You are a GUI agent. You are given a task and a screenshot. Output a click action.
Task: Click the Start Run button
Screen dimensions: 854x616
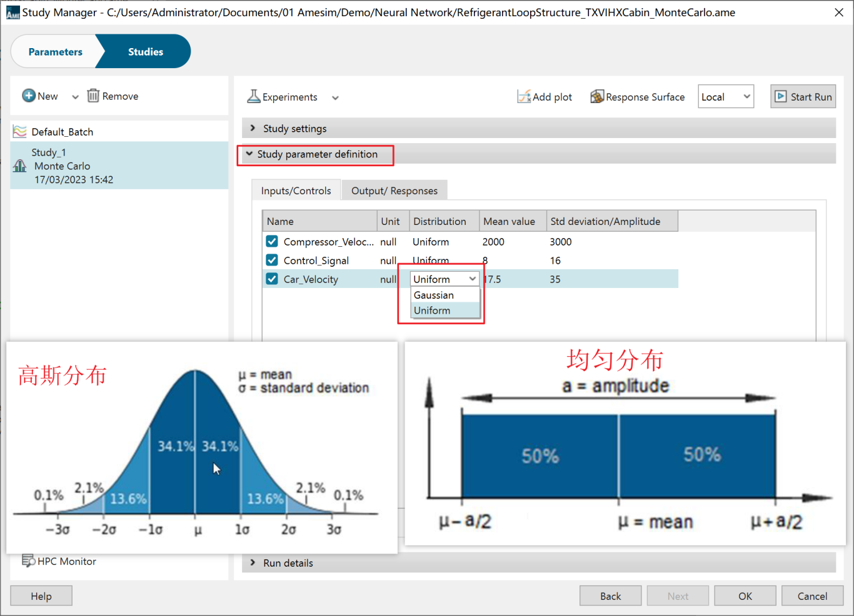[803, 96]
